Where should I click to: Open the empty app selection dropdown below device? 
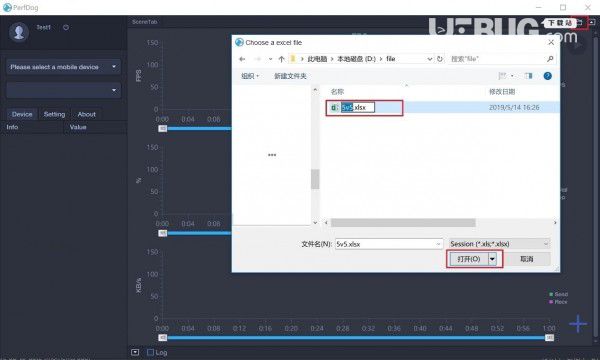[64, 90]
